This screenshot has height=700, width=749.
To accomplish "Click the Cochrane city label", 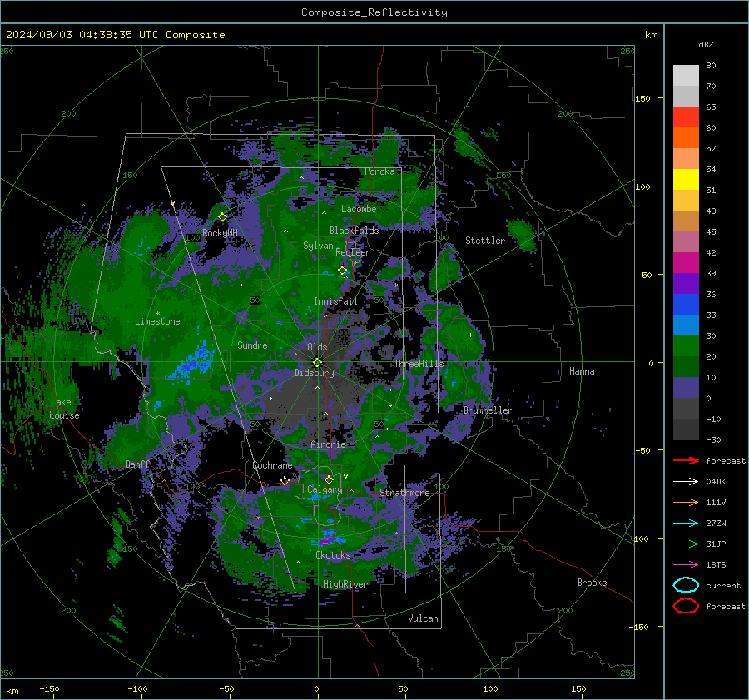I will point(272,465).
